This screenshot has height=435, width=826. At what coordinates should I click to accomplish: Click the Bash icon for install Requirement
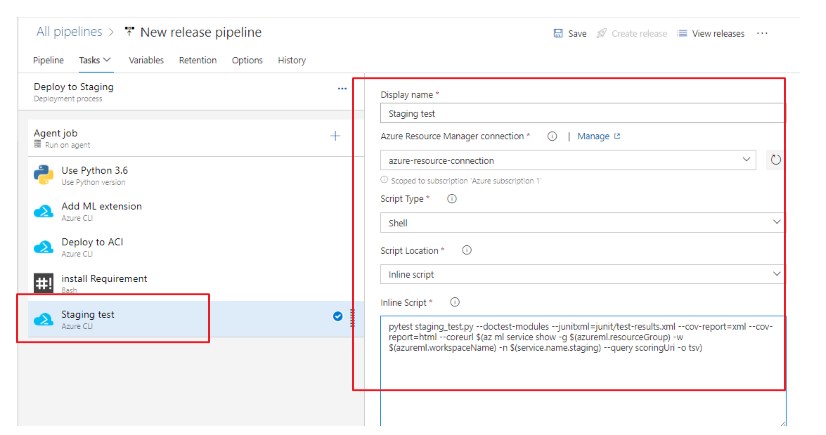tap(43, 283)
